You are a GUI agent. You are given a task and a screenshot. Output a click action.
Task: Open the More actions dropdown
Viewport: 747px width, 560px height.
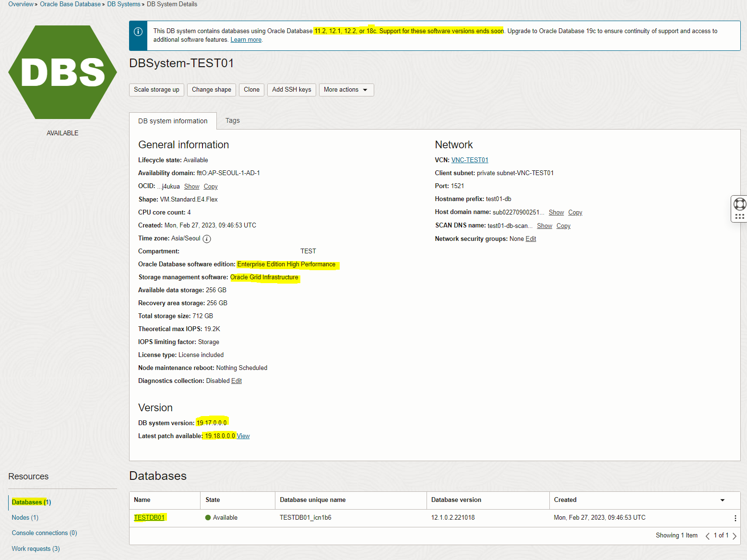(x=346, y=90)
